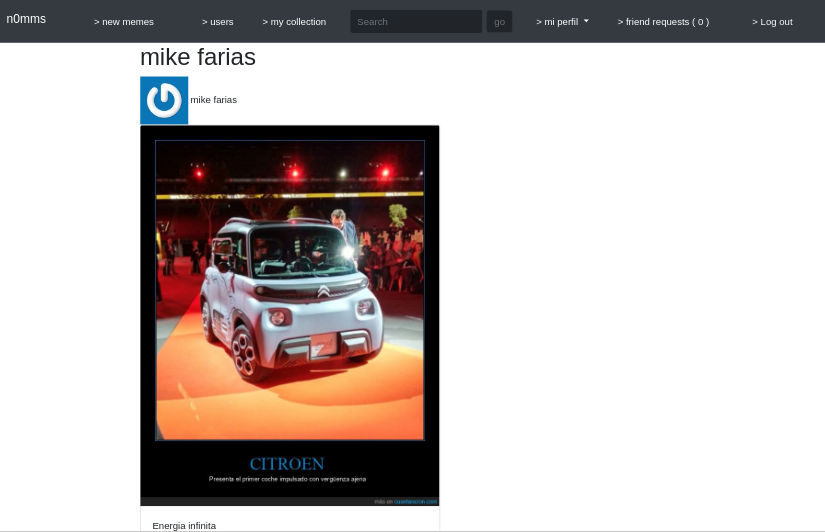The width and height of the screenshot is (825, 532).
Task: Click mike farias power avatar icon
Action: pos(164,101)
